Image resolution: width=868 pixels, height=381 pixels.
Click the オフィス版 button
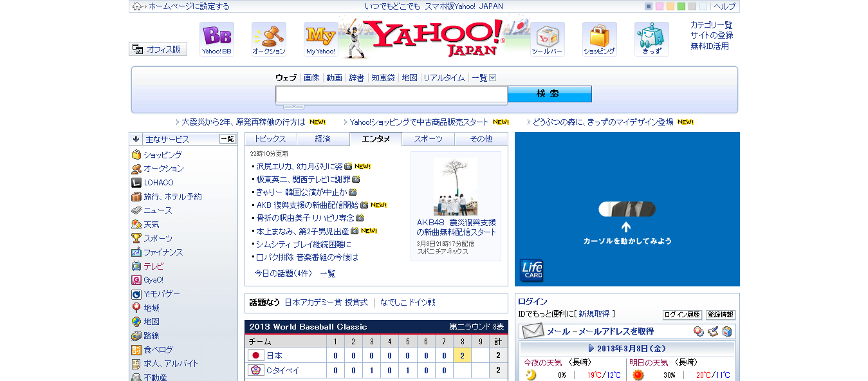pos(158,49)
